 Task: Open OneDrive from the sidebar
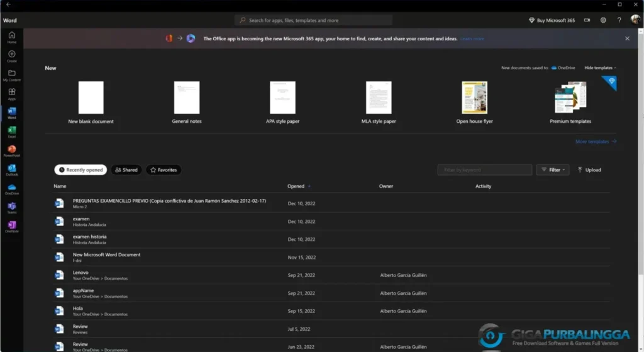pyautogui.click(x=12, y=189)
